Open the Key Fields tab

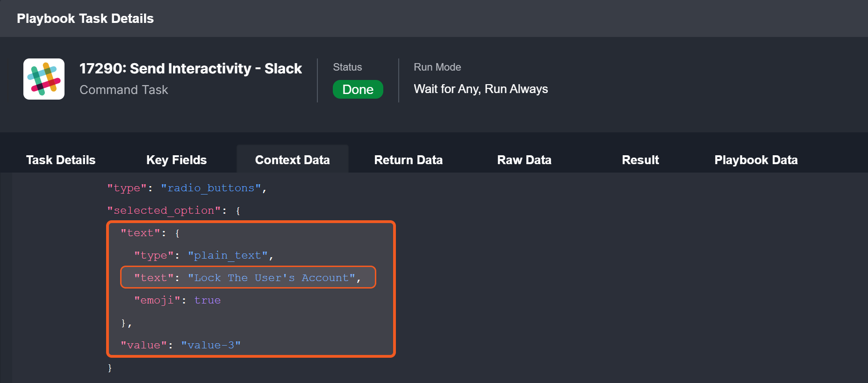[176, 160]
